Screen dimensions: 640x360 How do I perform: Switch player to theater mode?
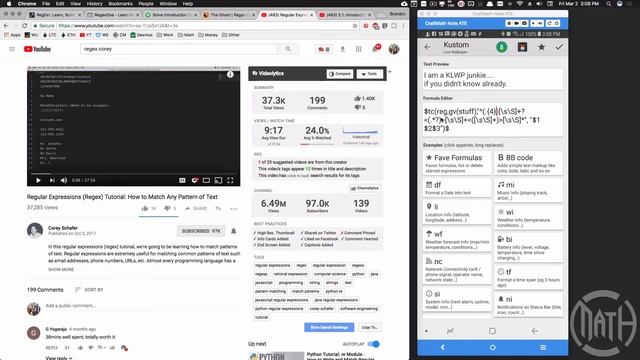point(207,180)
